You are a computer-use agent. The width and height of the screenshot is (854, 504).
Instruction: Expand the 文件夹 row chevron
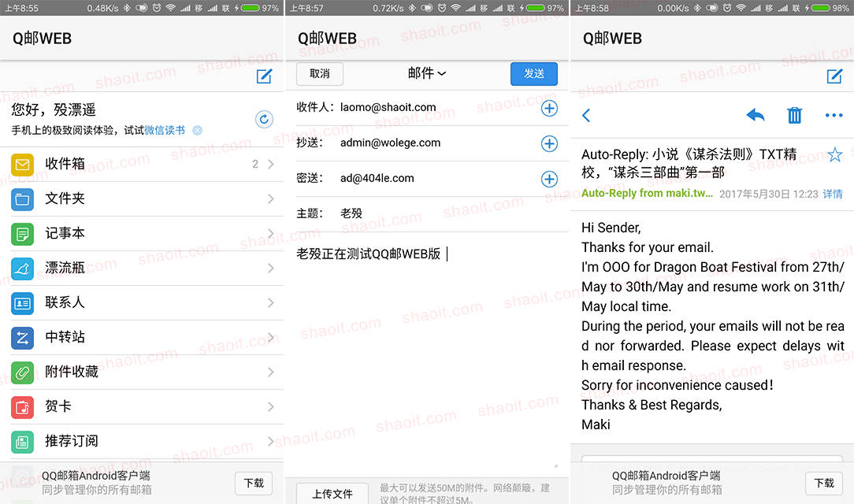tap(271, 198)
